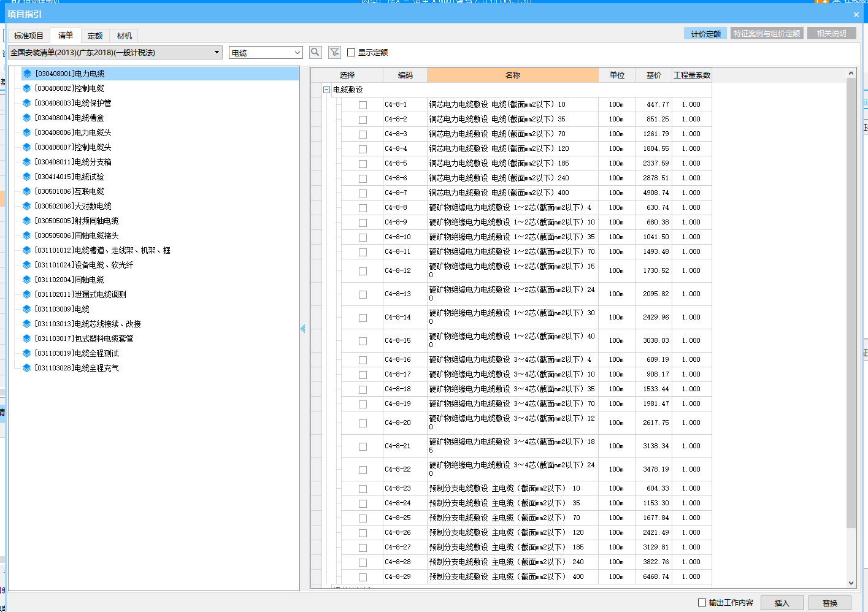Viewport: 868px width, 612px height.
Task: Click the 基价 column header
Action: click(x=654, y=75)
